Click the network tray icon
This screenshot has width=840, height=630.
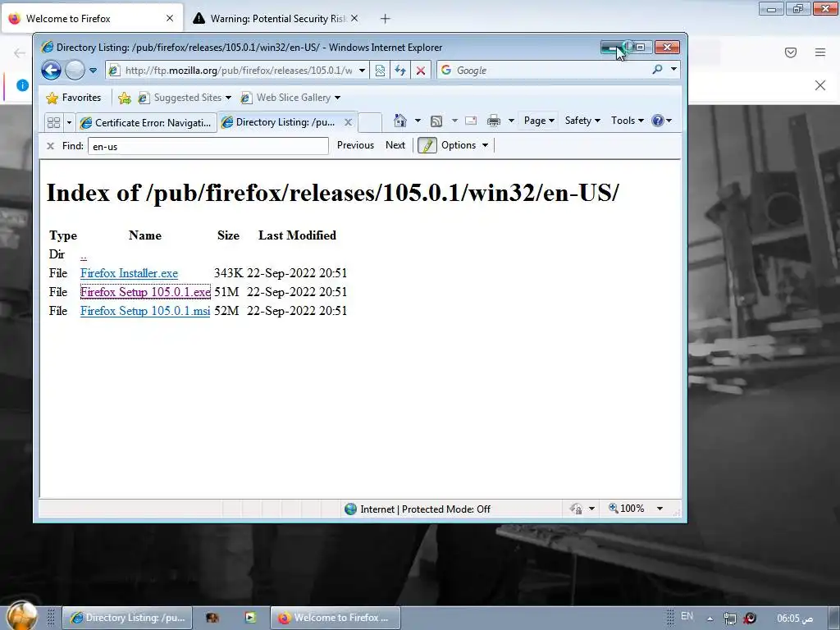tap(729, 619)
